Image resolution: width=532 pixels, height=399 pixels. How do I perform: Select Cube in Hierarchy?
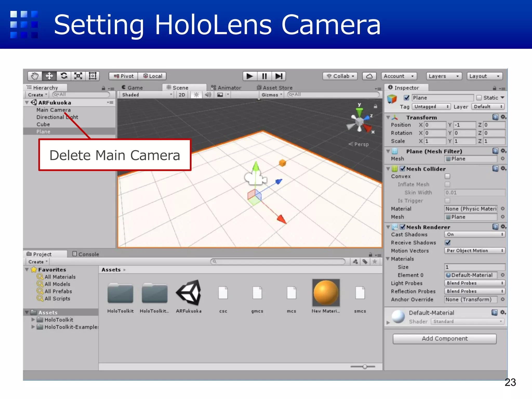point(43,124)
